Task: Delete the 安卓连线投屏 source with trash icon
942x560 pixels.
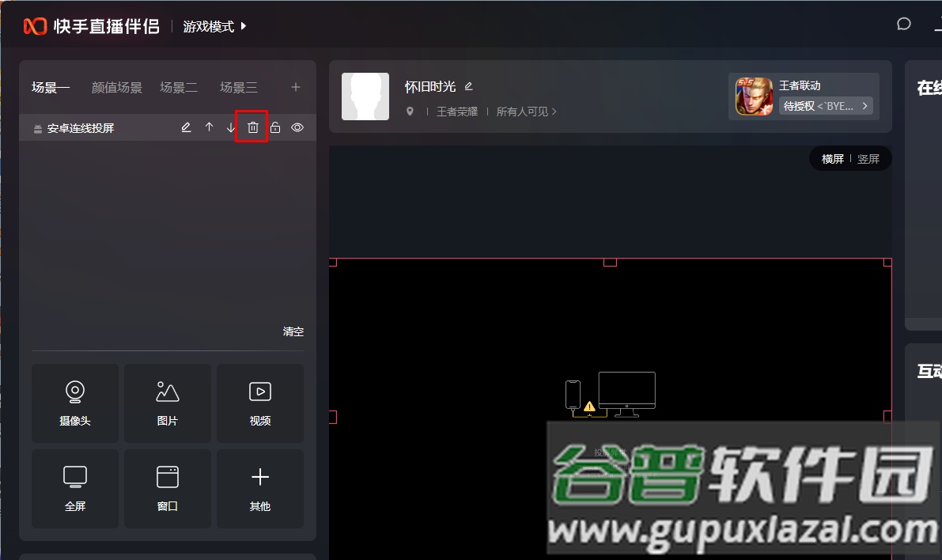Action: point(253,127)
